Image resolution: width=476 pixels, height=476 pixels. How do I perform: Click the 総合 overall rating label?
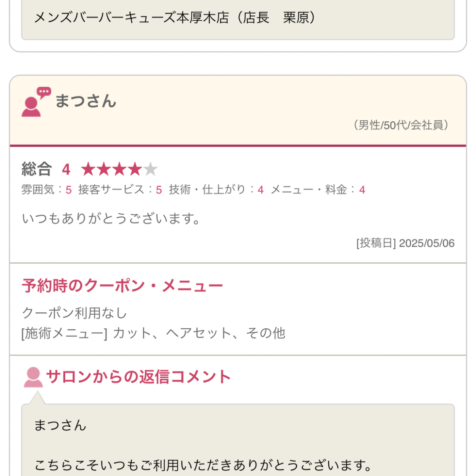(37, 169)
